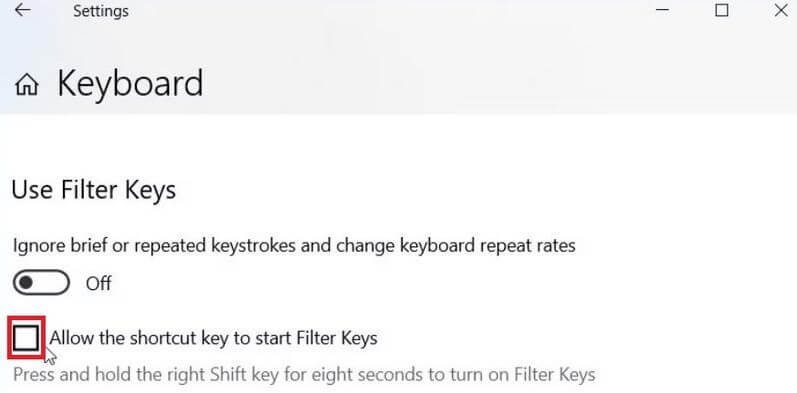Maximize the Settings window
Image resolution: width=797 pixels, height=393 pixels.
pos(721,10)
